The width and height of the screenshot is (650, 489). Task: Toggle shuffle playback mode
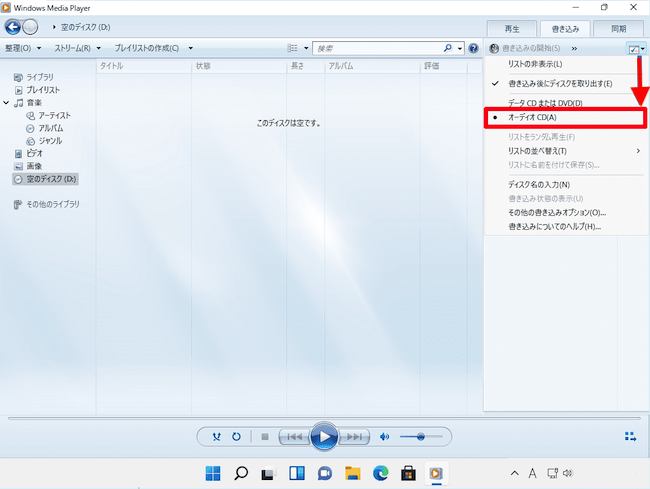[x=216, y=437]
